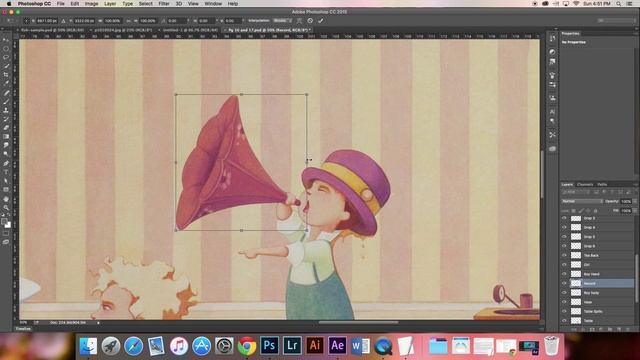Click the Opacity value field
640x360 pixels.
[626, 201]
